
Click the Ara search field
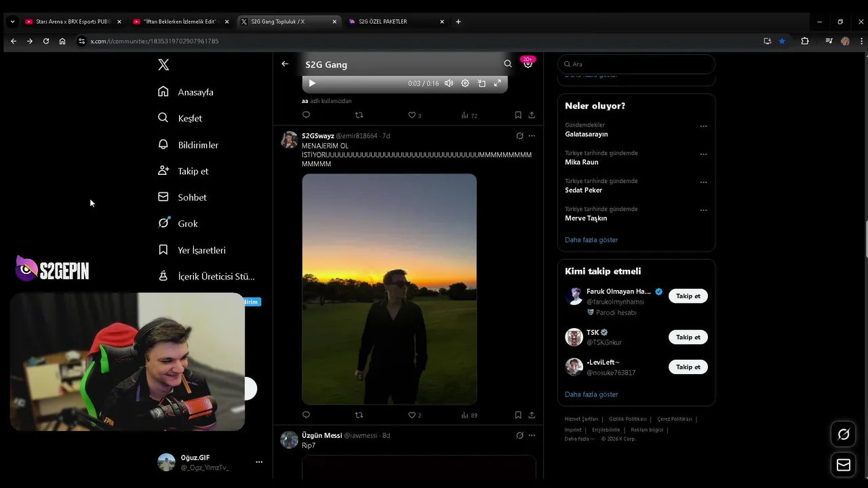point(636,64)
